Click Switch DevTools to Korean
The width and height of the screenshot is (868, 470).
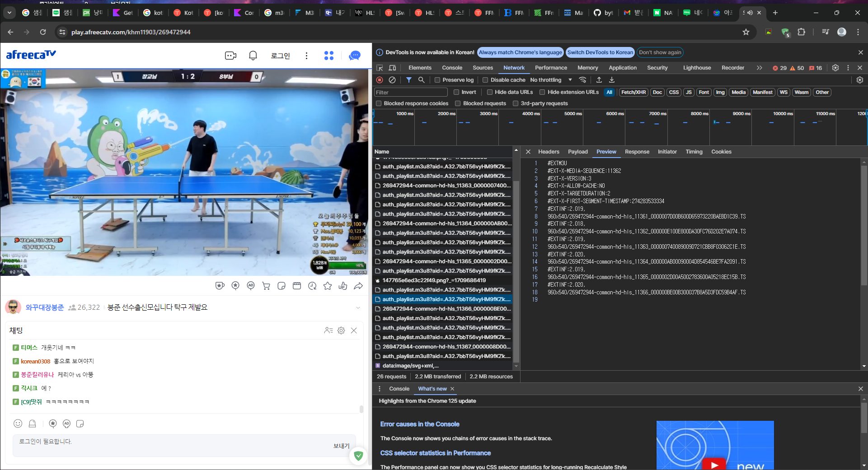[601, 52]
